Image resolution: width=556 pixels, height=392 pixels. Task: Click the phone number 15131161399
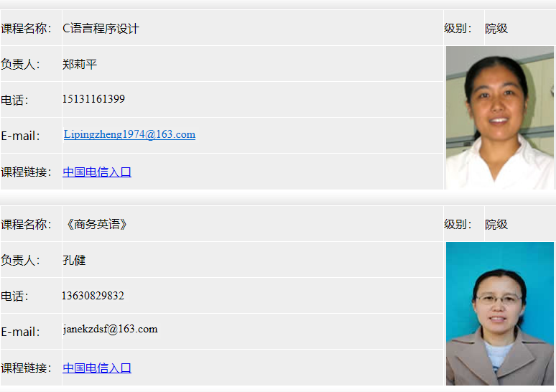click(x=93, y=99)
